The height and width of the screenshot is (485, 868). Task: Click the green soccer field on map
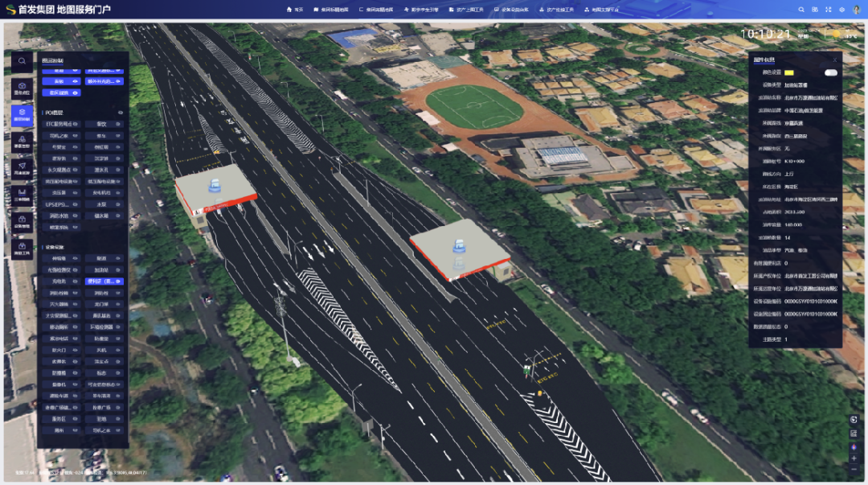point(474,107)
